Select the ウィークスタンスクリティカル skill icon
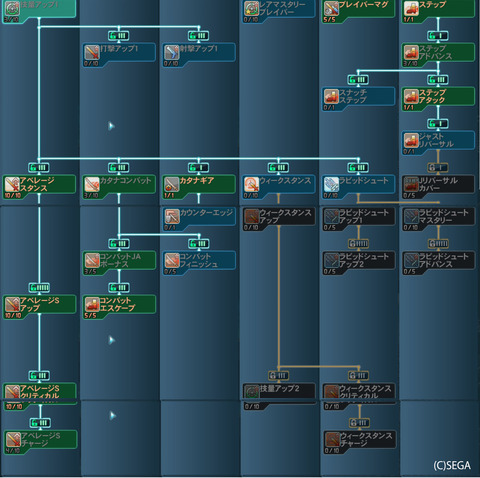Viewport: 480px width, 478px height. [332, 392]
